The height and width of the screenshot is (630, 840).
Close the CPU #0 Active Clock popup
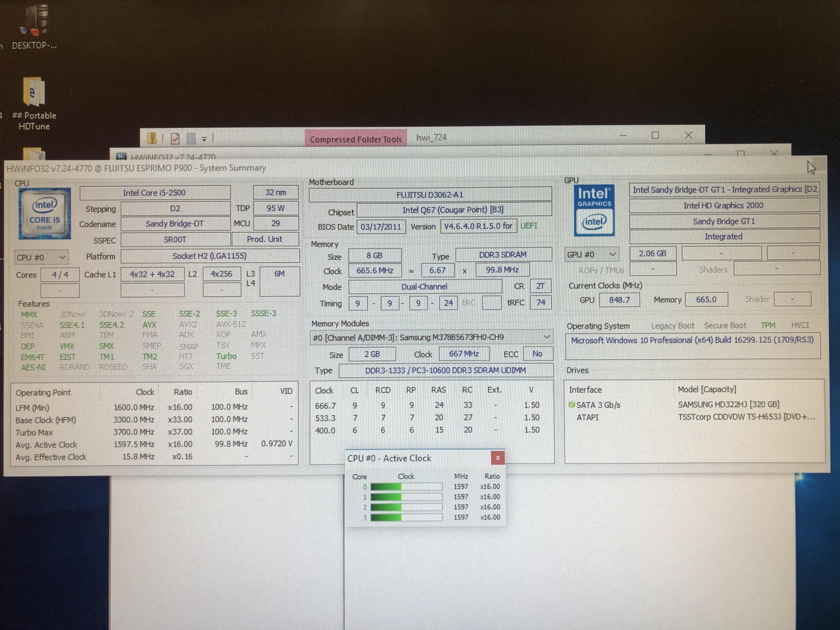[x=498, y=458]
